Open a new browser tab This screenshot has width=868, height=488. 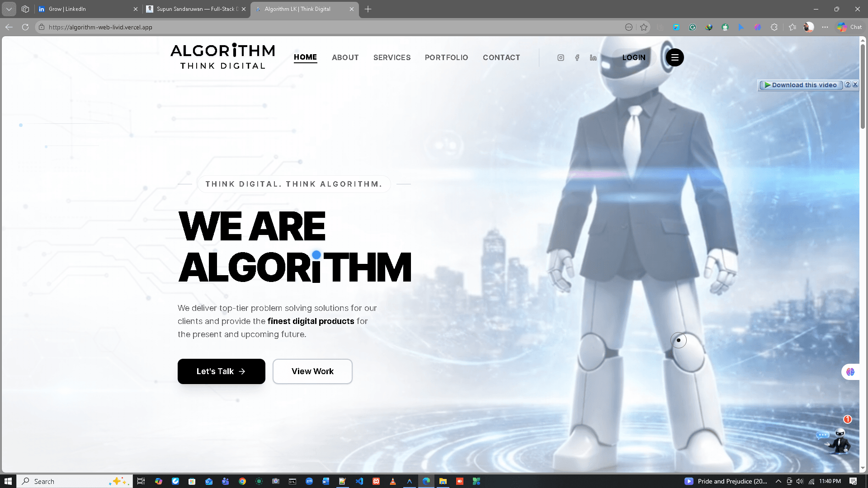pyautogui.click(x=368, y=9)
